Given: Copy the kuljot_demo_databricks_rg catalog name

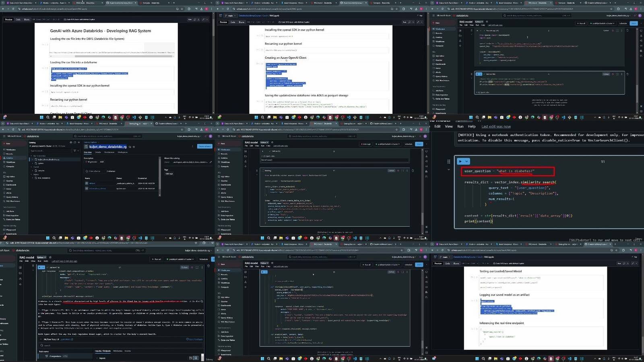Looking at the screenshot, I should (x=130, y=147).
